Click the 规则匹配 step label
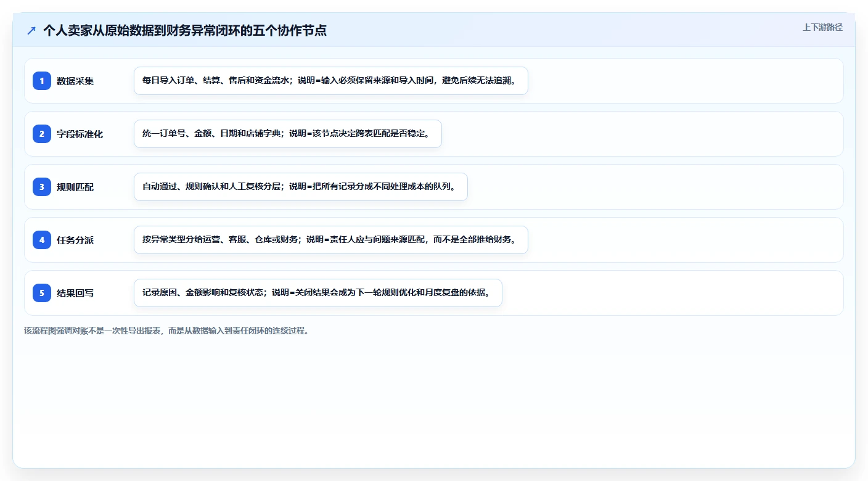Screen dimensions: 868x481 click(75, 187)
